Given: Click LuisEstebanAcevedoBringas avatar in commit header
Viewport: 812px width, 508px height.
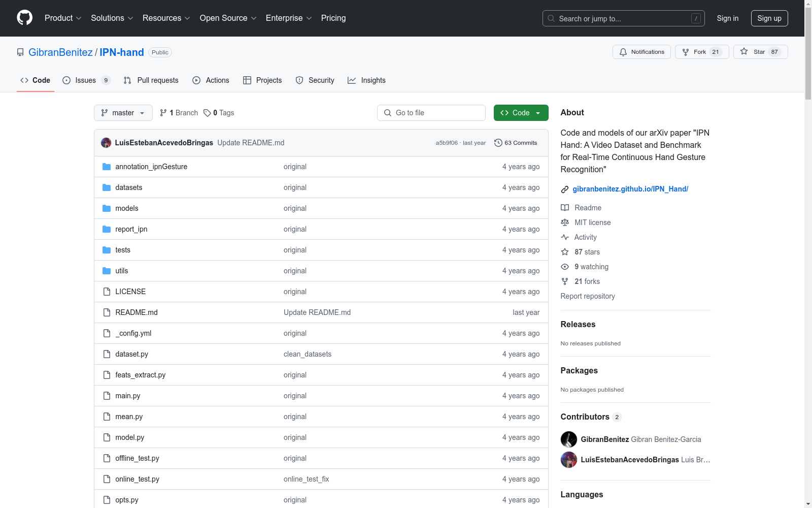Looking at the screenshot, I should point(106,143).
